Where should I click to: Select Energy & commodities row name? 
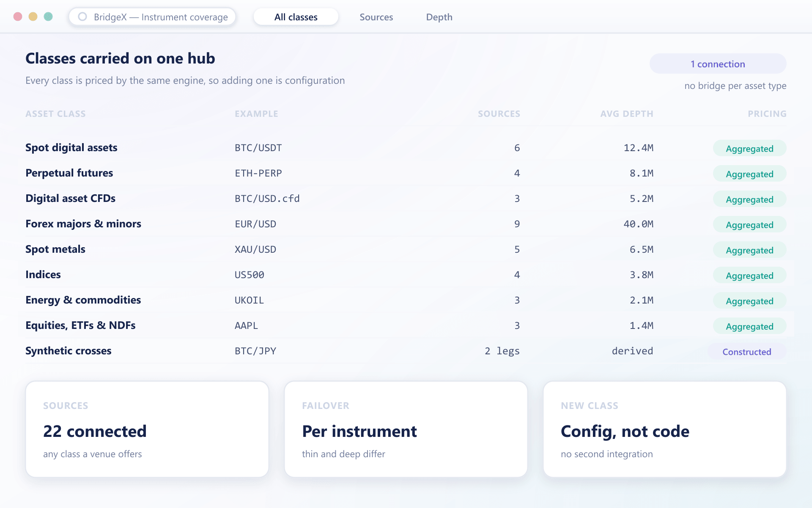(x=83, y=300)
